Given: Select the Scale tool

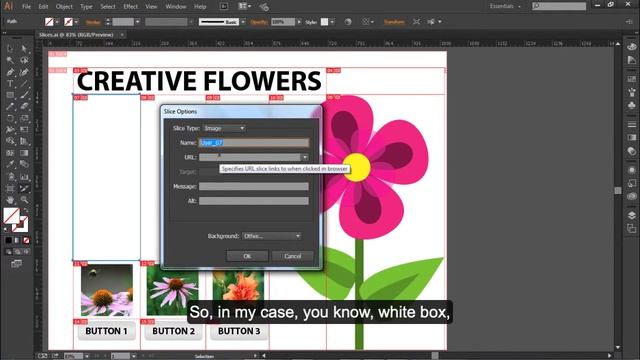Looking at the screenshot, I should [x=24, y=118].
